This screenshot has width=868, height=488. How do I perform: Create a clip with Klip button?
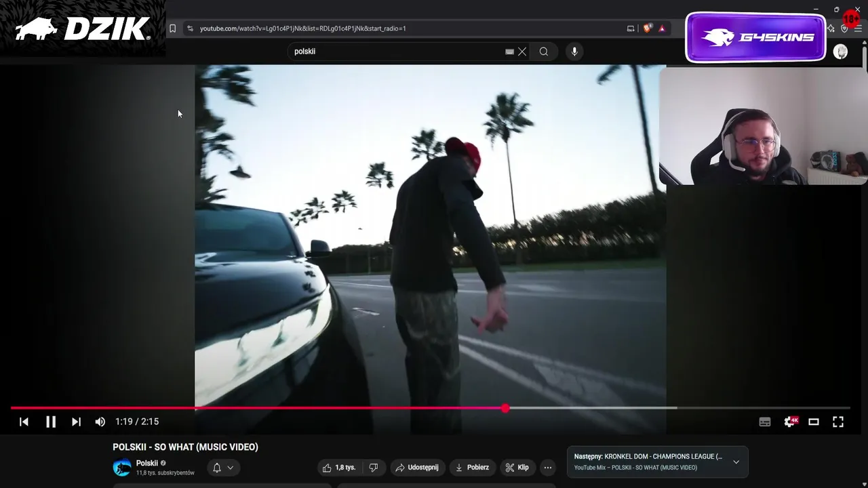coord(517,468)
